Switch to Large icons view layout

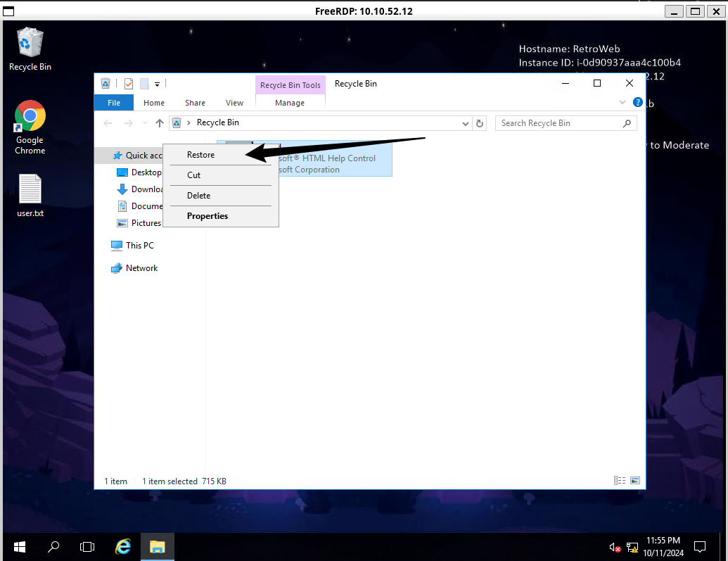coord(635,481)
